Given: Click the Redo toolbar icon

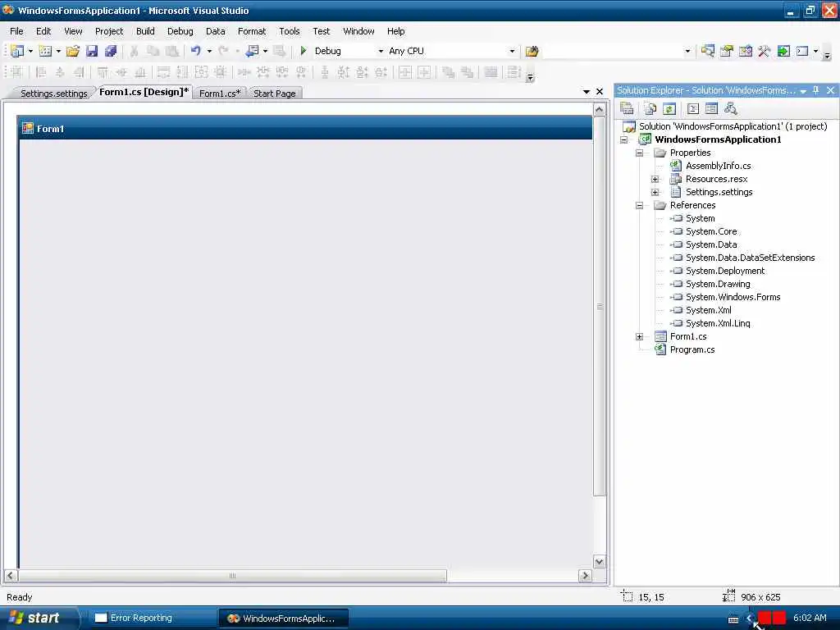Looking at the screenshot, I should pyautogui.click(x=223, y=51).
